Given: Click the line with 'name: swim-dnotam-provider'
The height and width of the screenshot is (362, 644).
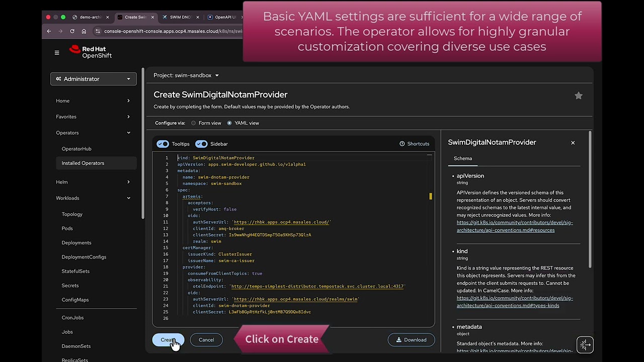Looking at the screenshot, I should 216,177.
